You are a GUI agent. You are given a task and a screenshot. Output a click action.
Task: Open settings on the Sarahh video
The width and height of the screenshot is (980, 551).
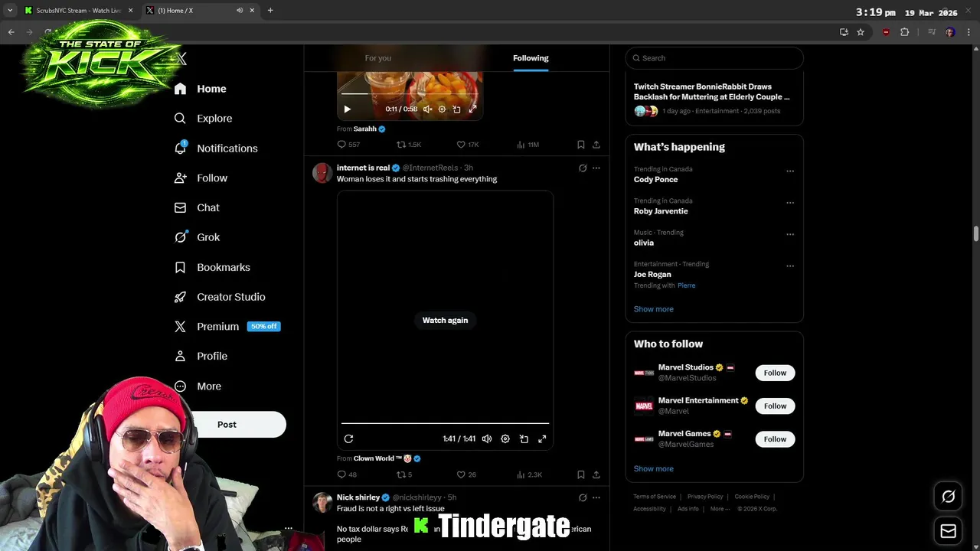coord(442,109)
